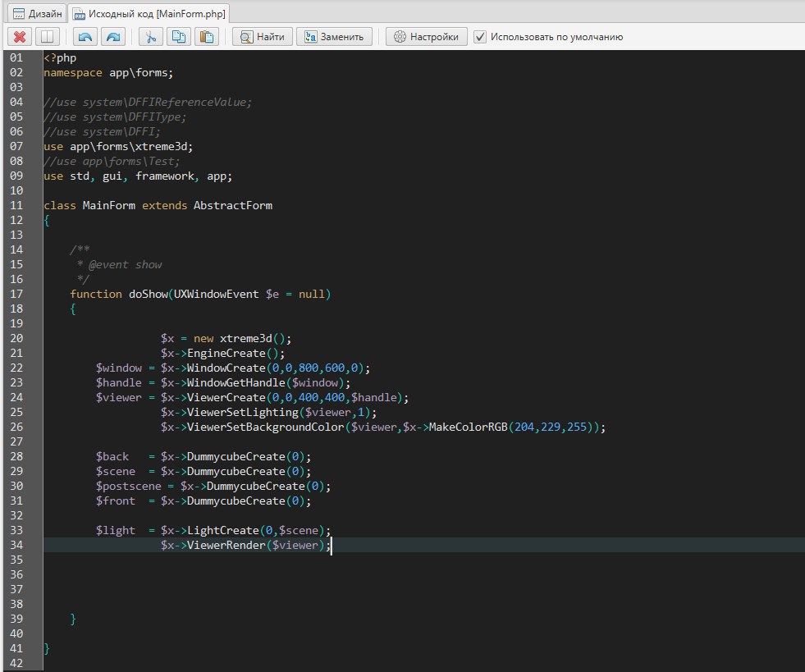Viewport: 805px width, 672px height.
Task: Undo the last edit with the undo arrow
Action: 84,37
